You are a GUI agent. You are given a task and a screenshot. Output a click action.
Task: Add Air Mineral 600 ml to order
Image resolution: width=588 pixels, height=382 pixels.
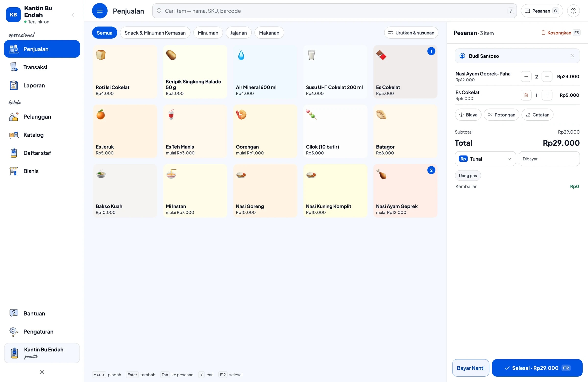pos(265,72)
